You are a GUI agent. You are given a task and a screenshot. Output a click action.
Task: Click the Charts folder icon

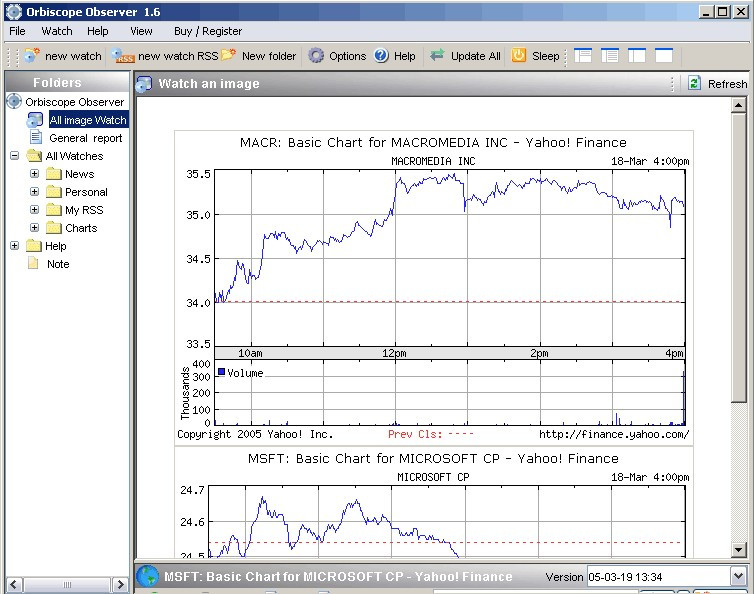pos(54,227)
